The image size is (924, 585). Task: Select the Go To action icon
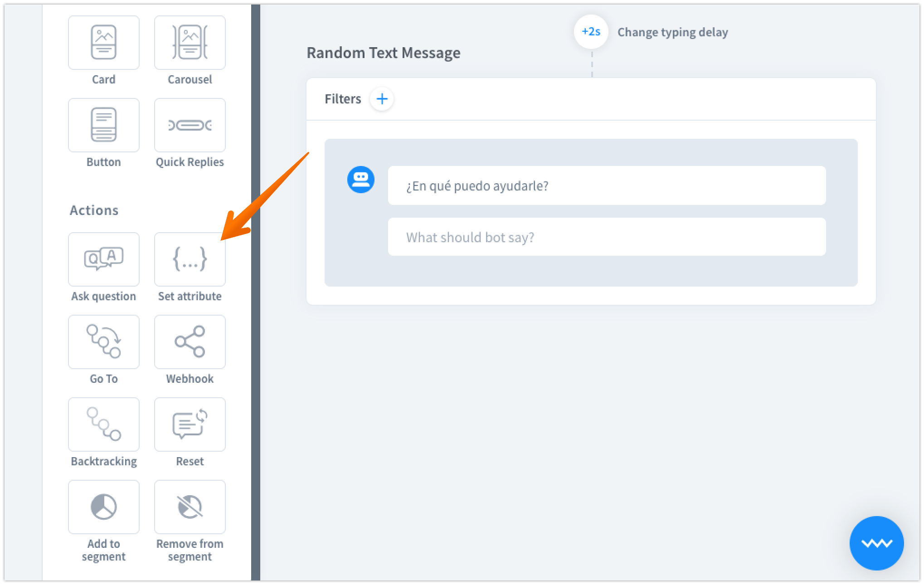click(x=104, y=342)
